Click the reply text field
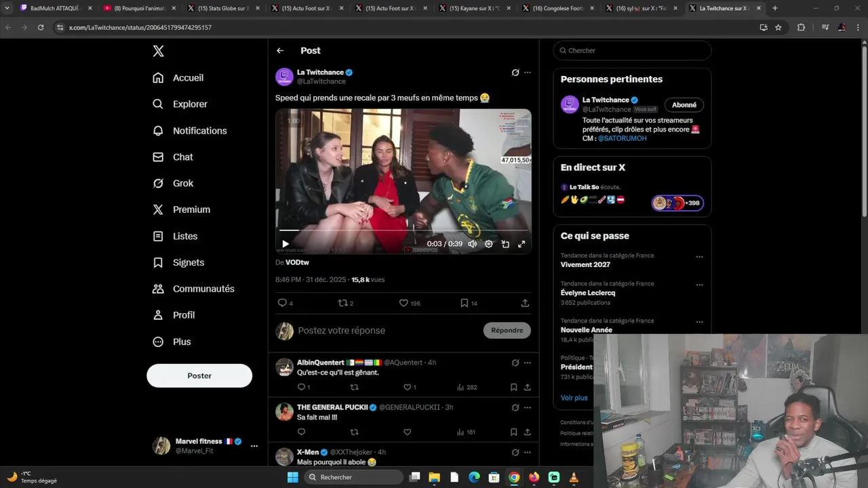 [x=388, y=331]
